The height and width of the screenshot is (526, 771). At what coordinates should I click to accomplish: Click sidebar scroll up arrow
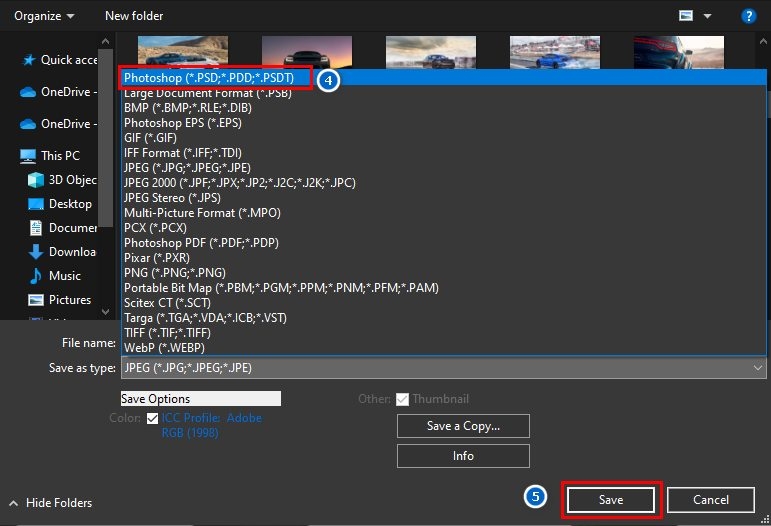(x=105, y=41)
